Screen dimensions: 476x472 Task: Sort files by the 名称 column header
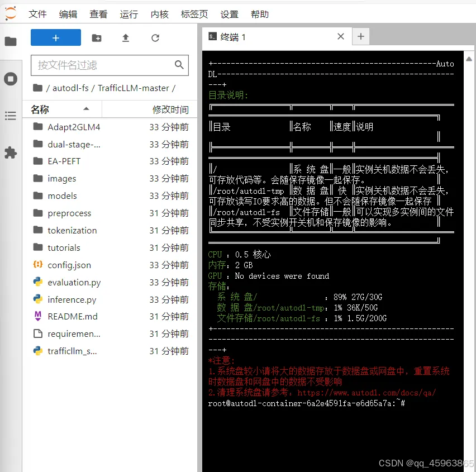62,109
